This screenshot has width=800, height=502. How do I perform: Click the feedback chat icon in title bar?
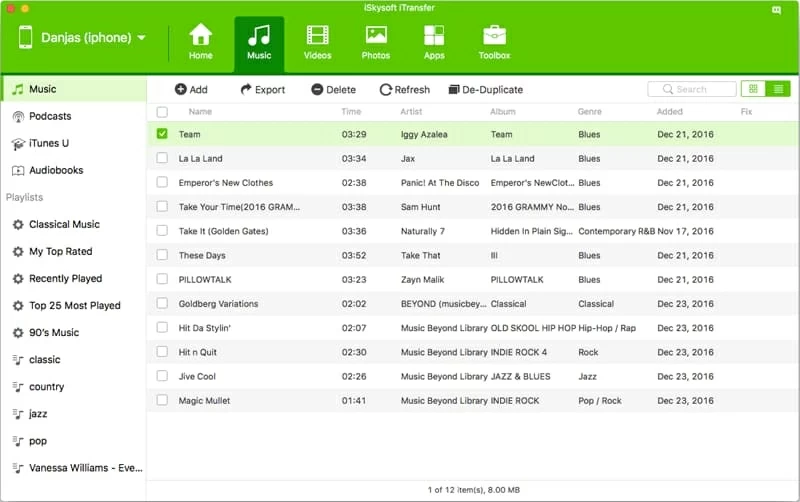[x=777, y=9]
